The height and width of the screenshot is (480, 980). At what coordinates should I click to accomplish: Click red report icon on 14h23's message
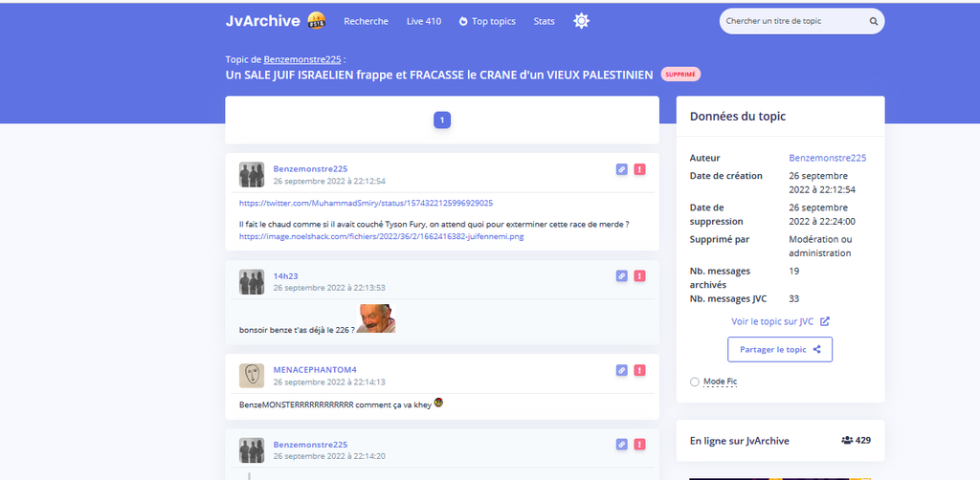point(639,275)
